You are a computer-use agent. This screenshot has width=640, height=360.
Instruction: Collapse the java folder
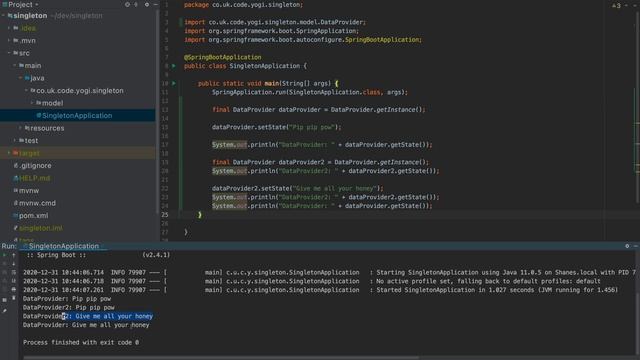20,78
